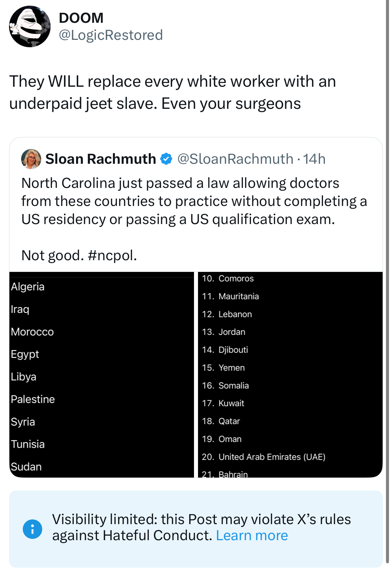392x571 pixels.
Task: Open the left country list image starting with Algeria
Action: coord(102,375)
